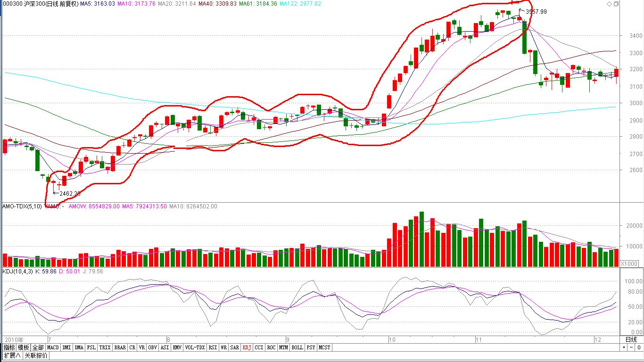Click the 3400 price axis label
Viewport: 644px width, 362px height.
click(636, 35)
